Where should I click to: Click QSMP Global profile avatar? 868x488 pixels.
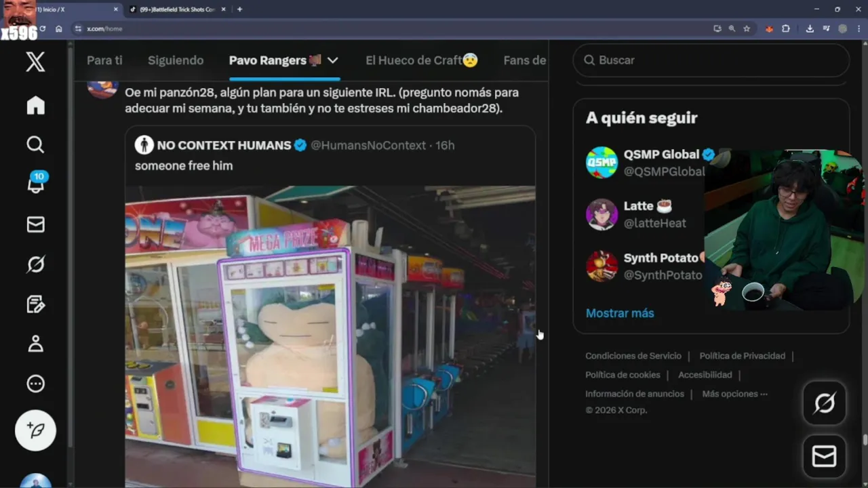pos(602,163)
